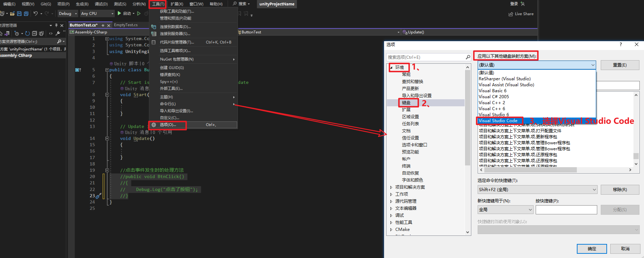Viewport: 644px width, 258px height.
Task: Click the Show All Files icon in Solution Explorer
Action: click(x=42, y=33)
